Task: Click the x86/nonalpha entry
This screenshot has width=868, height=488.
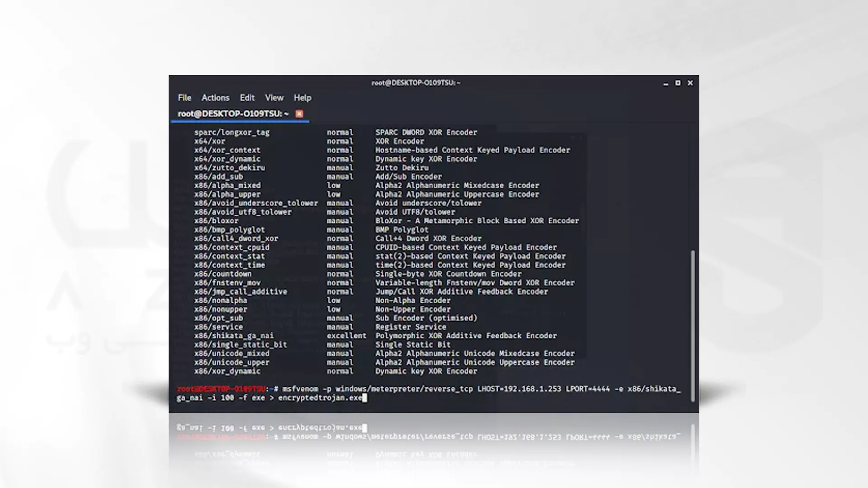Action: 221,300
